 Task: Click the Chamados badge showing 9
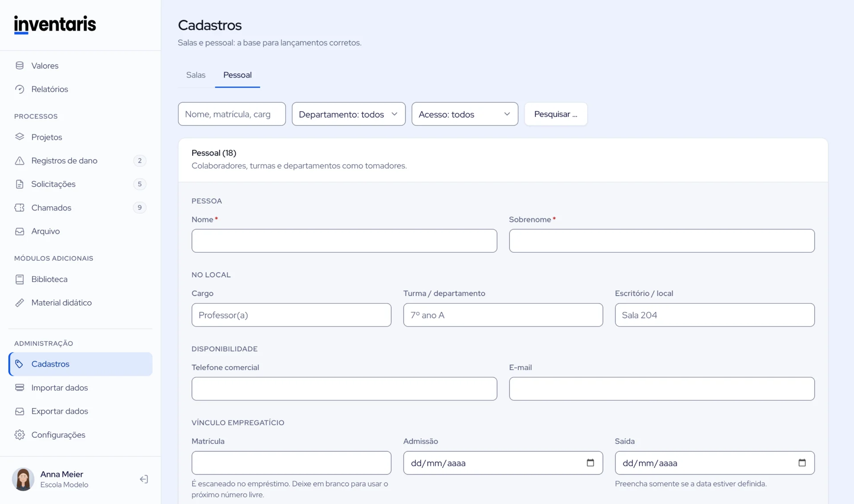tap(140, 208)
